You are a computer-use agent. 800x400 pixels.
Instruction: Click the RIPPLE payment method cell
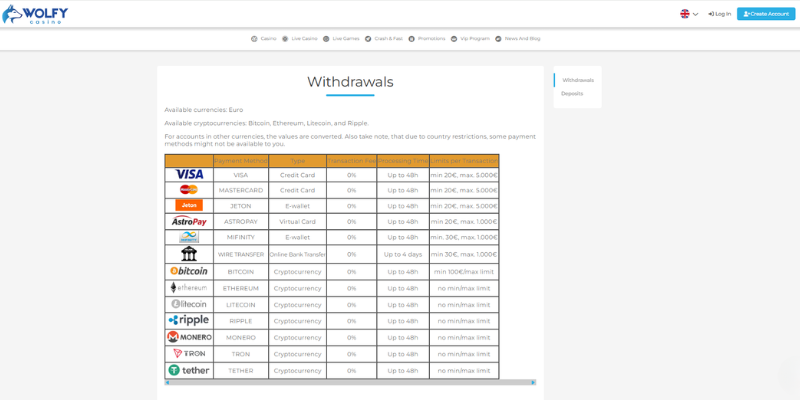pos(241,321)
